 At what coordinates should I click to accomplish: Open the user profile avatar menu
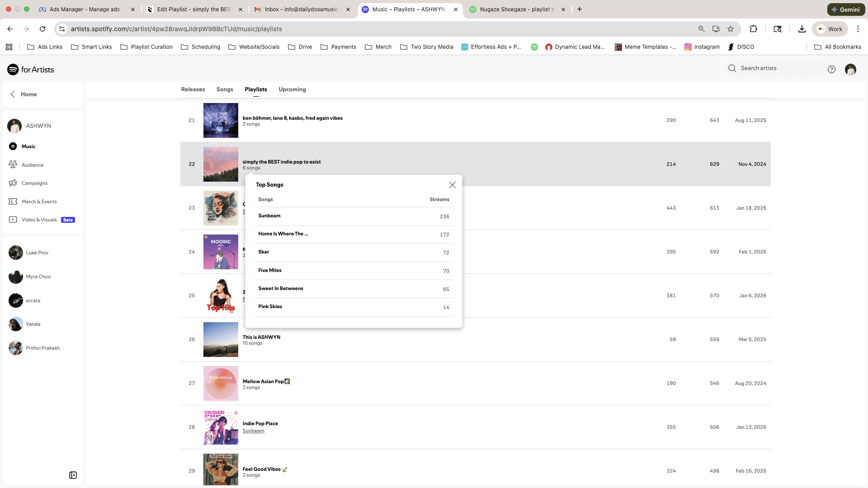[850, 69]
